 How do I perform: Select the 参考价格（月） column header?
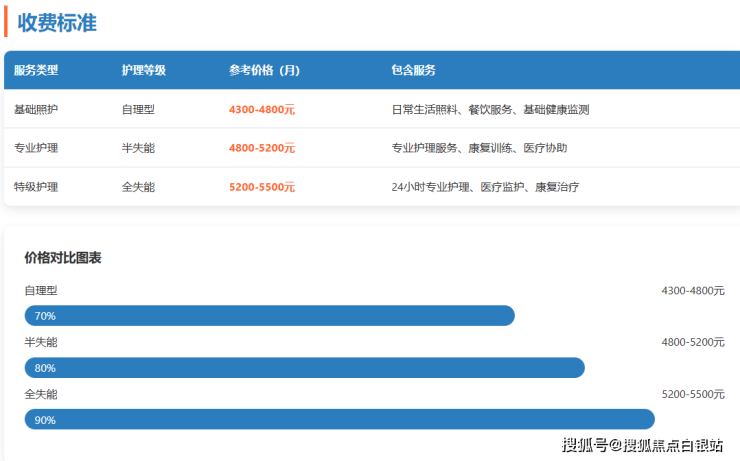pyautogui.click(x=264, y=71)
